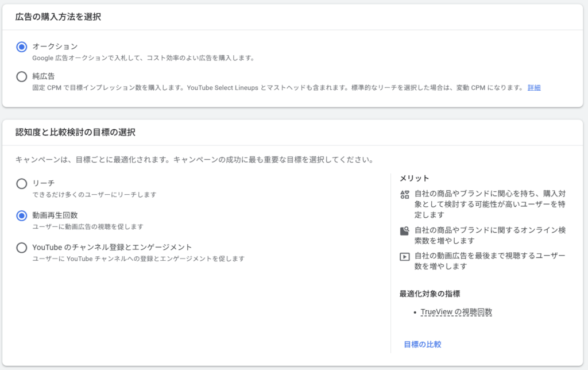Open the 詳細 link for 純広告
This screenshot has width=588, height=370.
(533, 88)
